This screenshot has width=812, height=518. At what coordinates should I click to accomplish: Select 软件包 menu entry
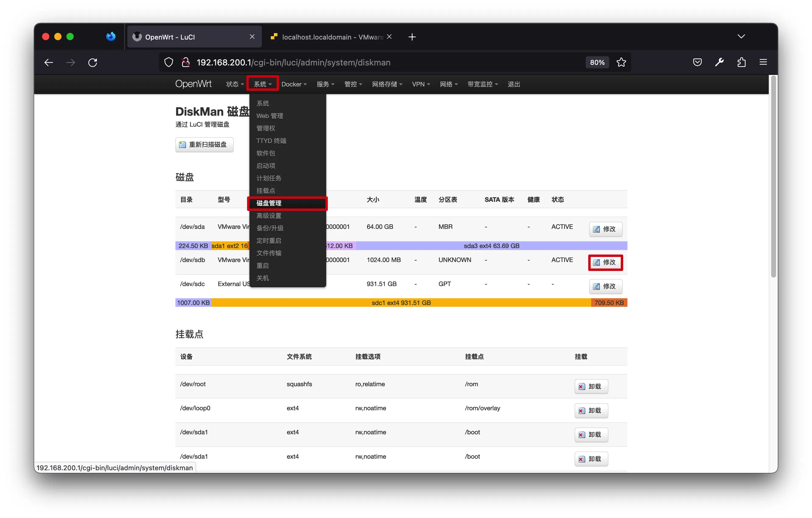click(x=288, y=153)
